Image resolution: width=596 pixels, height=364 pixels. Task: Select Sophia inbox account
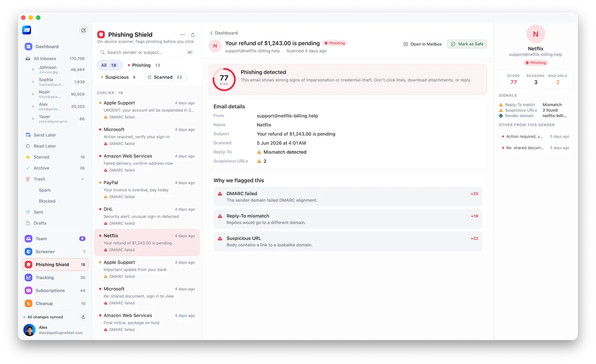tap(58, 82)
